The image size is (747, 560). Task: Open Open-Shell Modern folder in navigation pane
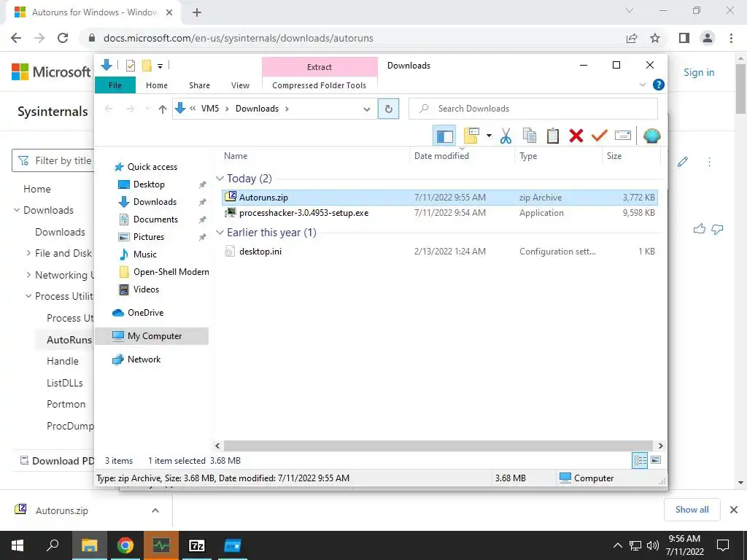171,272
